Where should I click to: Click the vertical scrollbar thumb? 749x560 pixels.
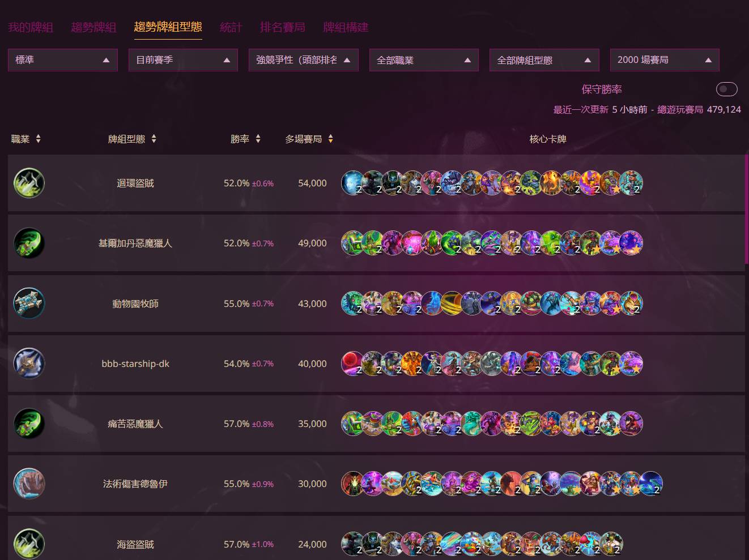click(746, 210)
